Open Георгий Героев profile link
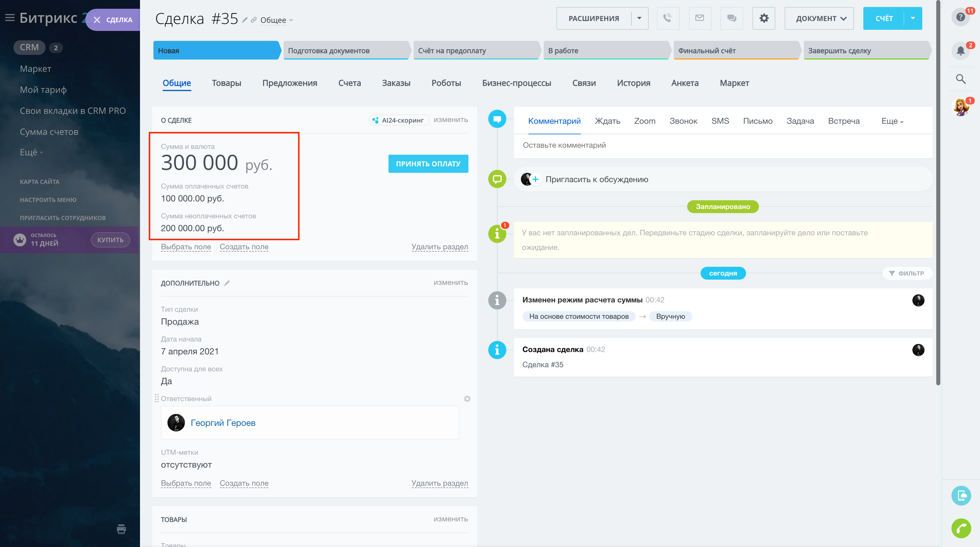The image size is (980, 547). coord(223,423)
